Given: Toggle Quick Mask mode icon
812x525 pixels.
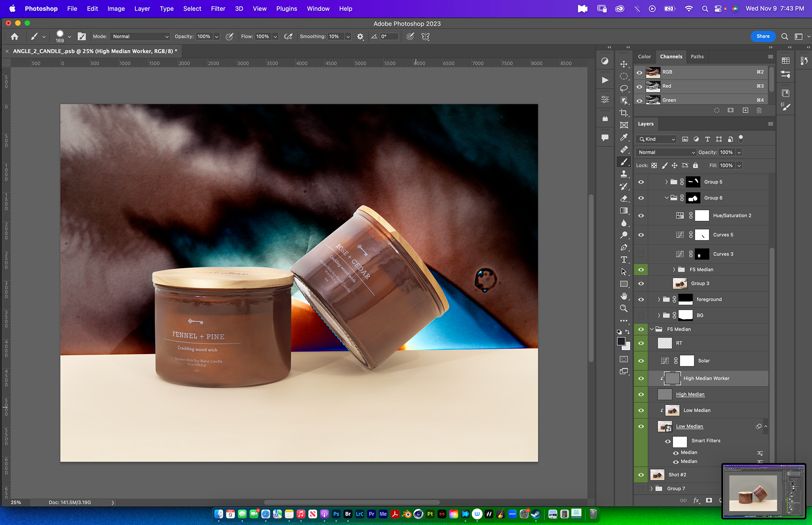Looking at the screenshot, I should [624, 359].
